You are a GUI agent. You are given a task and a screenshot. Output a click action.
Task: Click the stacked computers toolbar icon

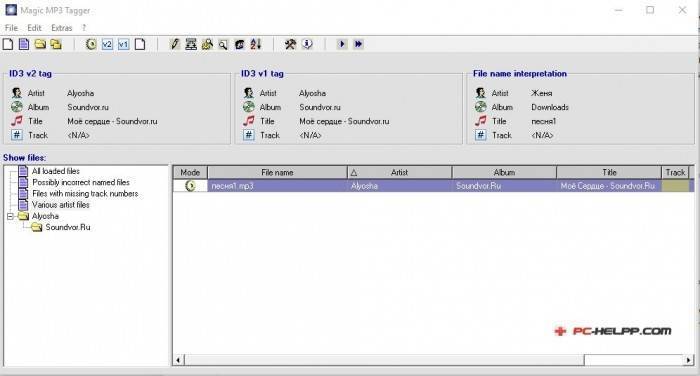(x=191, y=44)
